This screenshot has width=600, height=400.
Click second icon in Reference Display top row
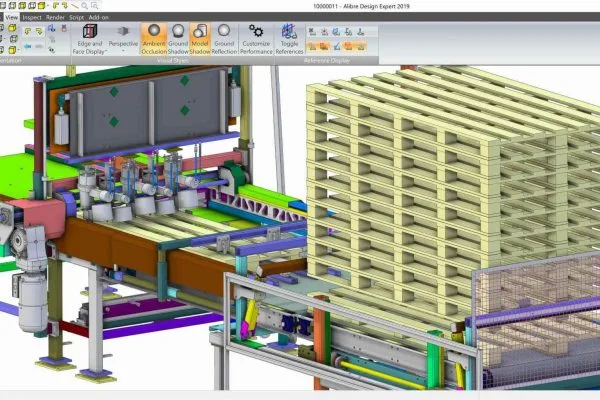324,32
